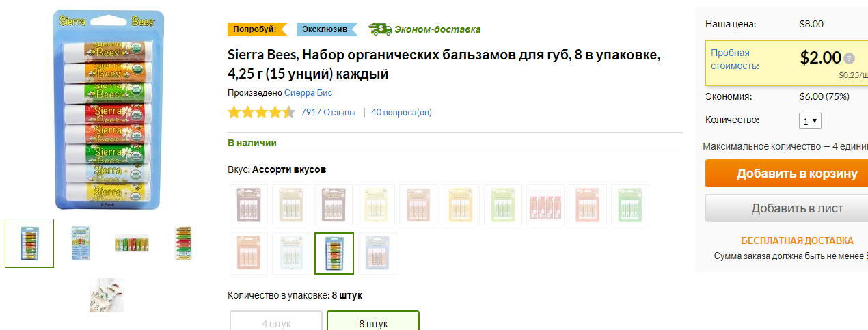Click the Пробная стоимость label
The image size is (868, 330).
735,59
